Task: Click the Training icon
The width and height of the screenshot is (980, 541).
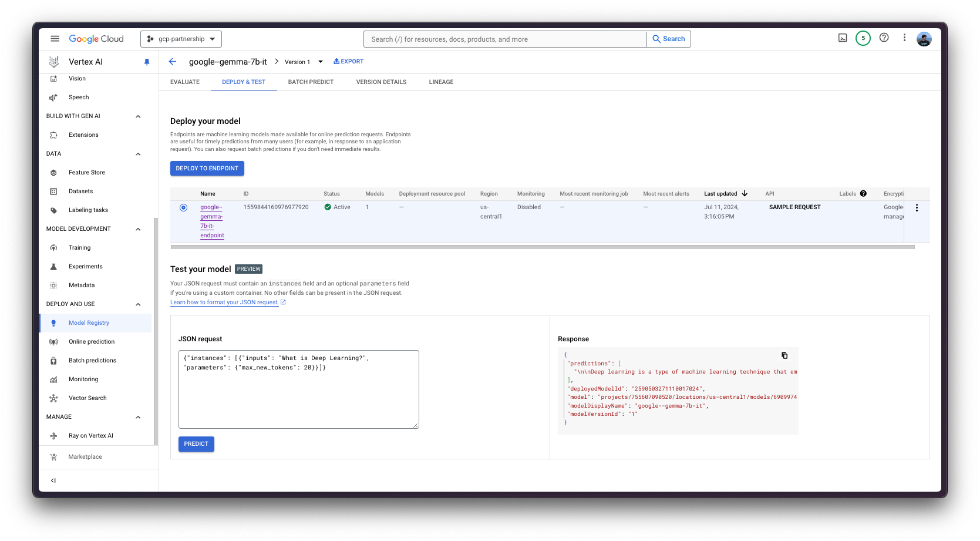Action: (x=53, y=248)
